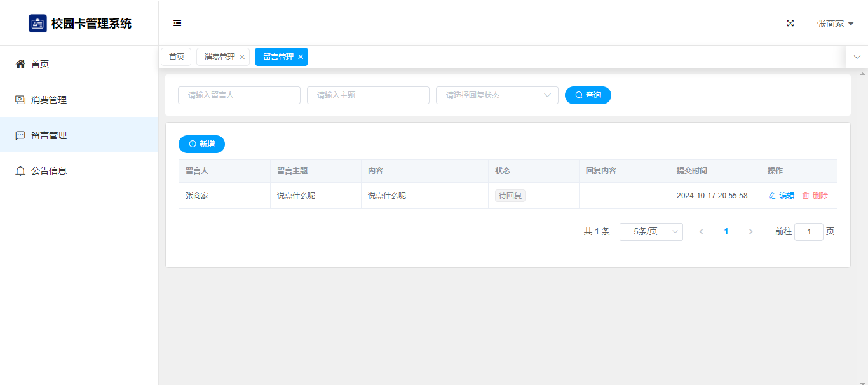The width and height of the screenshot is (868, 385).
Task: Click the campus card system logo icon
Action: coord(37,24)
